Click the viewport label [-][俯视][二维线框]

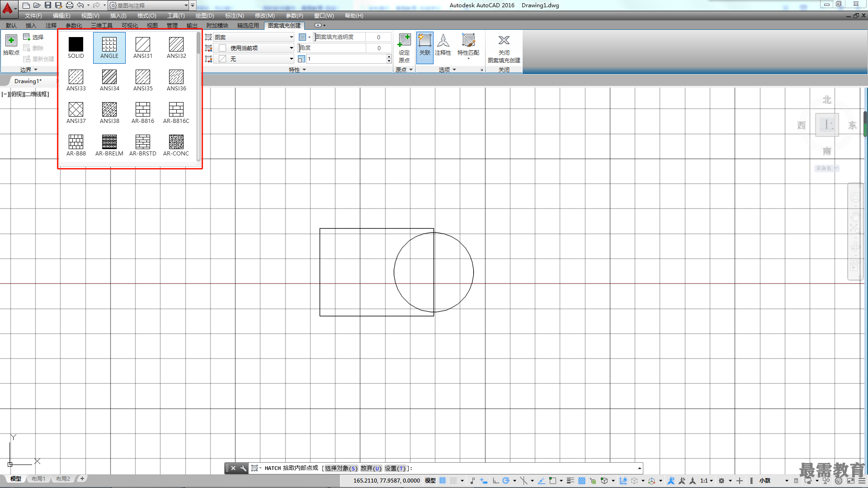click(x=25, y=94)
